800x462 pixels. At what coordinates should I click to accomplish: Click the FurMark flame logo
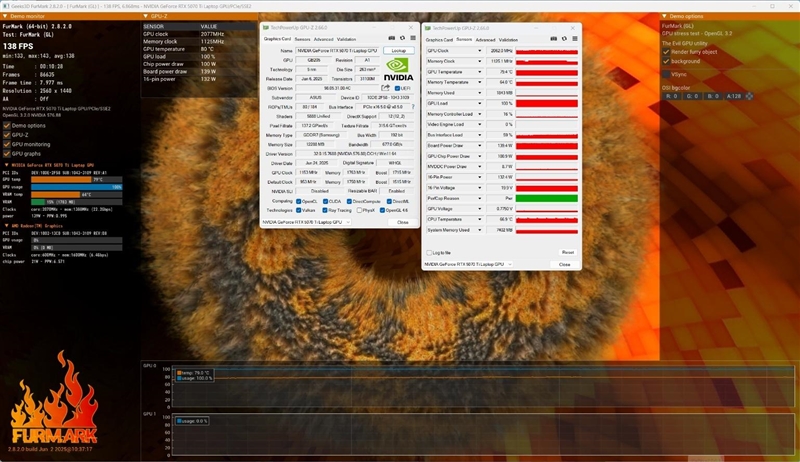(54, 398)
